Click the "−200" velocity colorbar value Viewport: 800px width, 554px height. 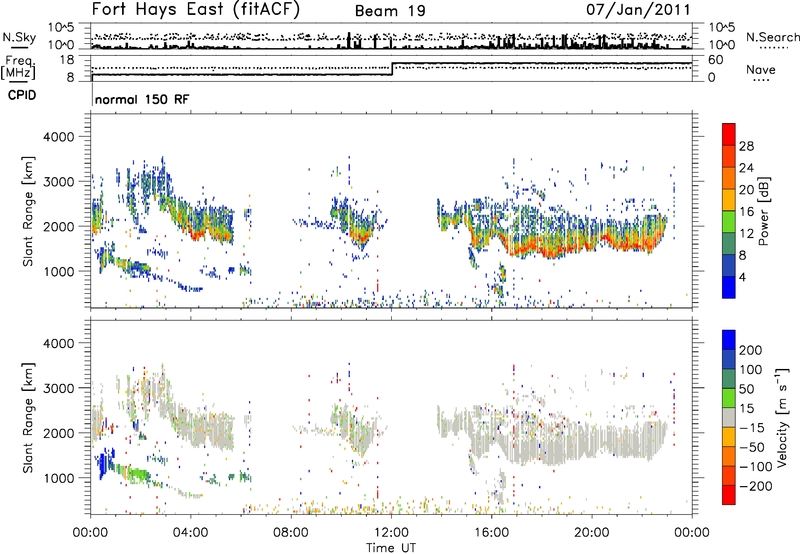click(755, 486)
